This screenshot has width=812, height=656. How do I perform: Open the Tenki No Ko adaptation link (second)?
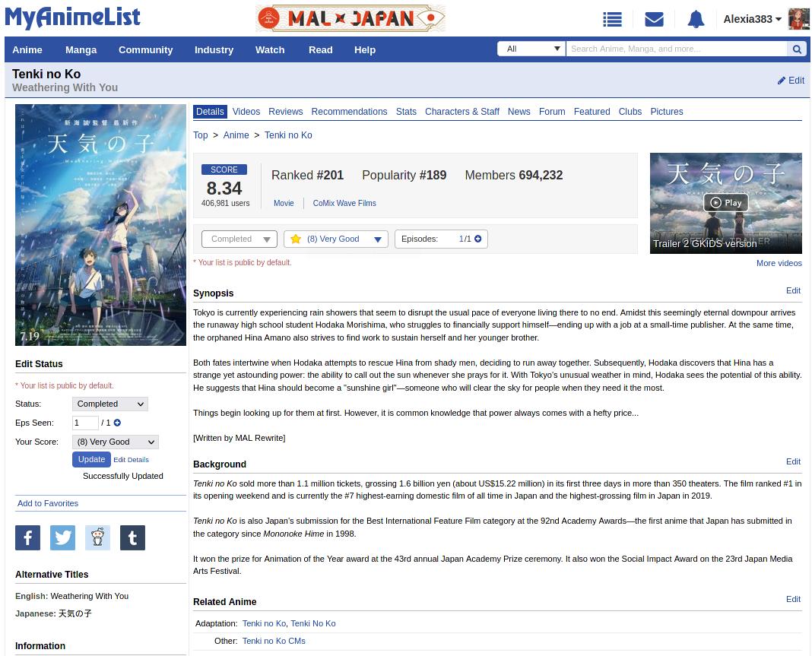pyautogui.click(x=313, y=623)
